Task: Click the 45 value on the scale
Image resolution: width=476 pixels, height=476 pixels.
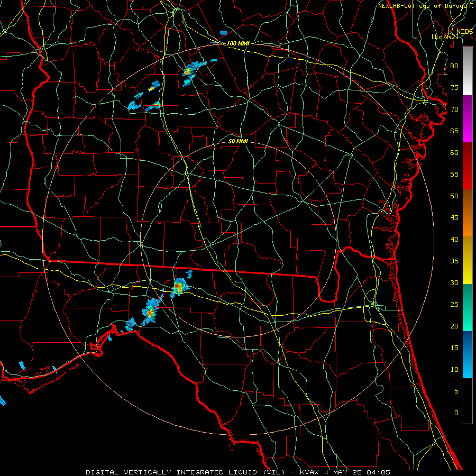Action: pos(454,218)
